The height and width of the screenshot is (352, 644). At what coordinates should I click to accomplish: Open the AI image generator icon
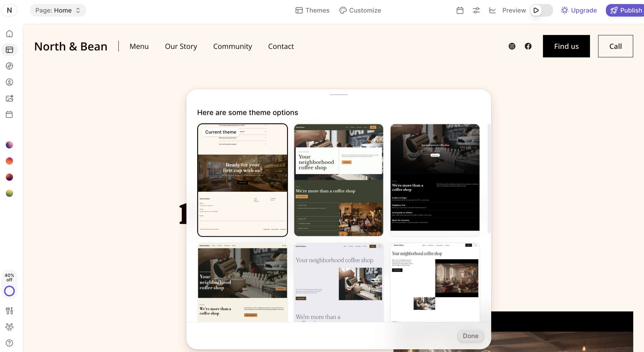tap(9, 98)
